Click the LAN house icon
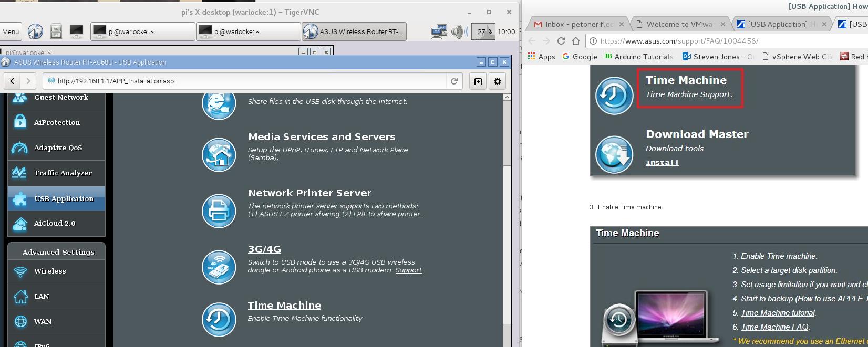Image resolution: width=868 pixels, height=347 pixels. [20, 297]
